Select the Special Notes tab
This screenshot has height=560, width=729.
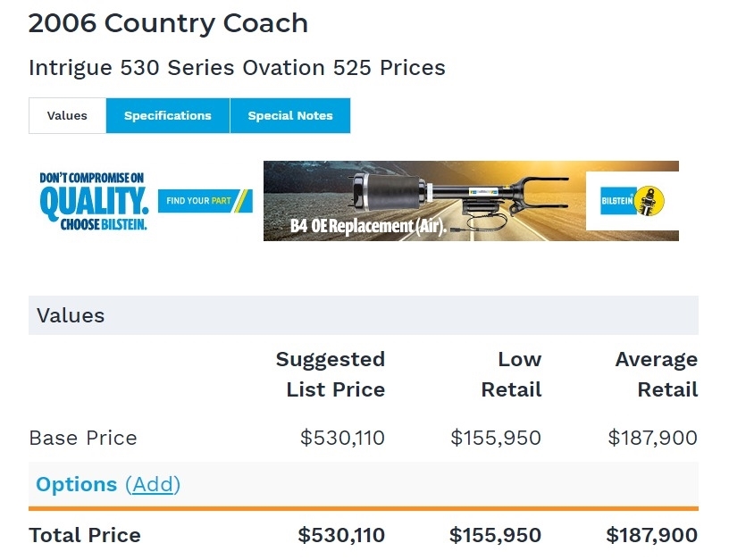click(290, 116)
